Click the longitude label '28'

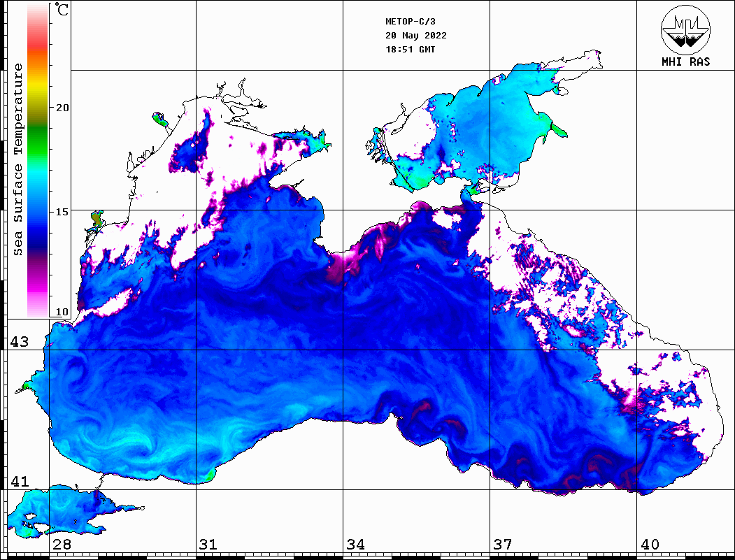point(62,544)
